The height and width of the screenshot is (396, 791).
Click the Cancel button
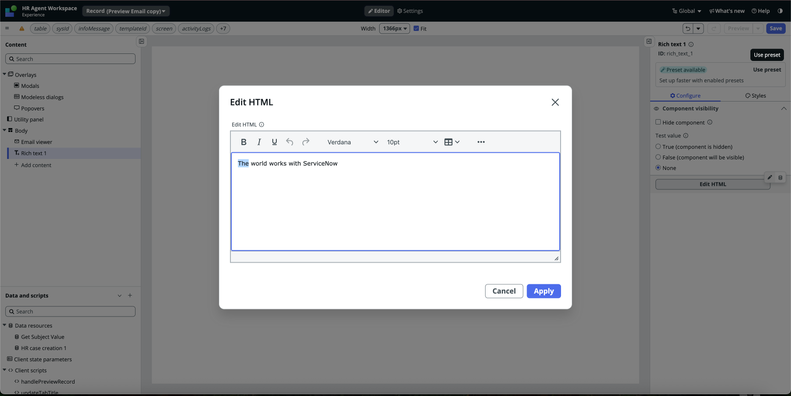504,291
